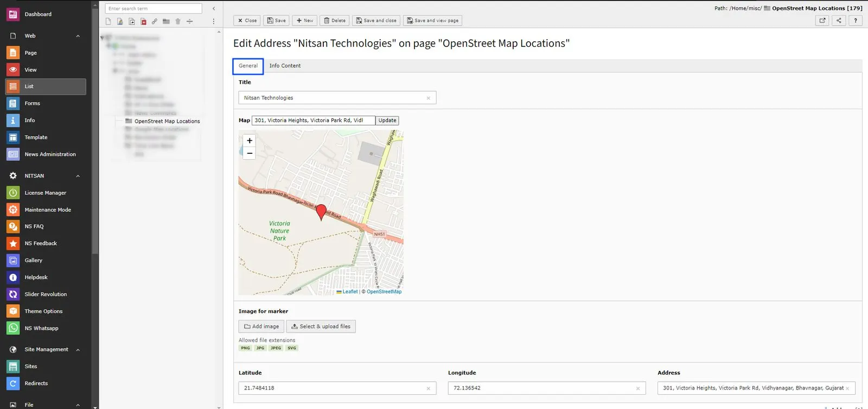Viewport: 868px width, 409px height.
Task: Click the share button
Action: pos(839,21)
